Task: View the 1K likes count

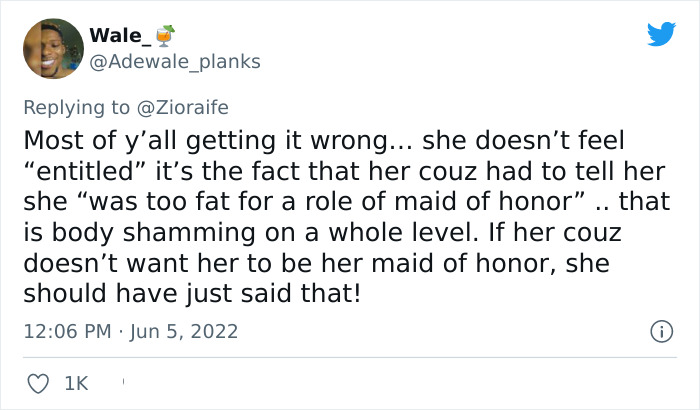Action: (x=75, y=381)
